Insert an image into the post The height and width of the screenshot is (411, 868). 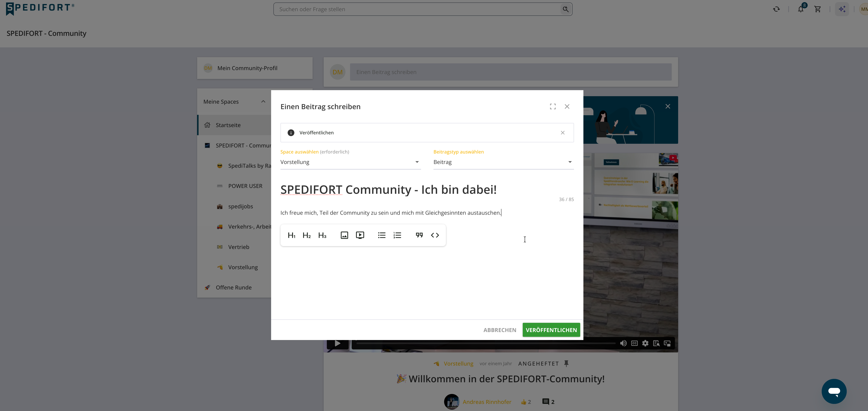tap(344, 235)
